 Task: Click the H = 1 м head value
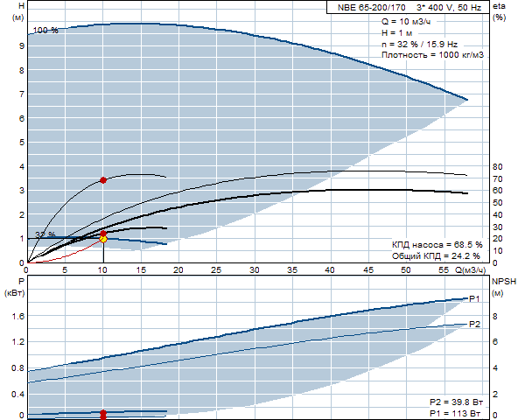[x=397, y=33]
